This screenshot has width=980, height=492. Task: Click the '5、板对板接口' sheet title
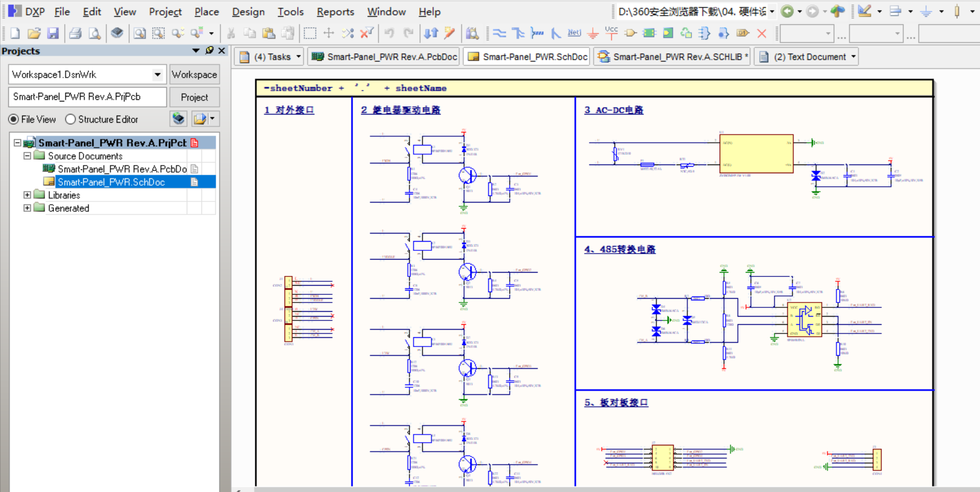pos(616,402)
